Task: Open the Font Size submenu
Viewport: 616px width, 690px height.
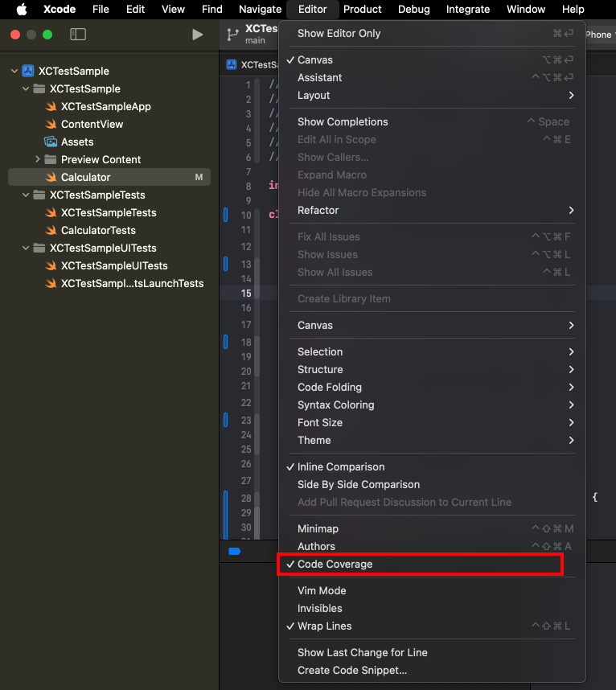Action: 432,422
